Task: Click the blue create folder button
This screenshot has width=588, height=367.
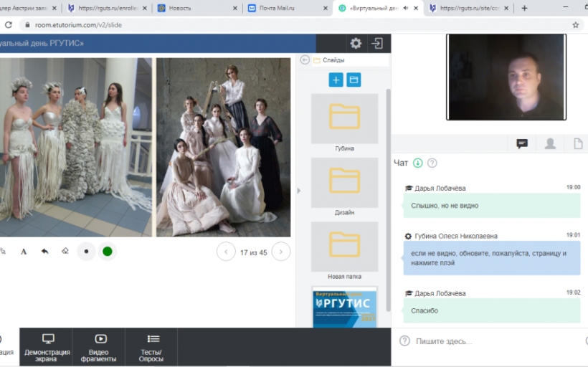Action: (x=354, y=80)
